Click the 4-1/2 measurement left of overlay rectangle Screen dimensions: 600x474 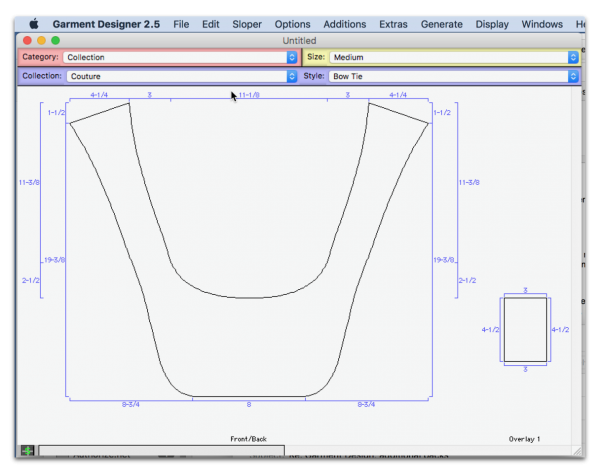coord(490,329)
